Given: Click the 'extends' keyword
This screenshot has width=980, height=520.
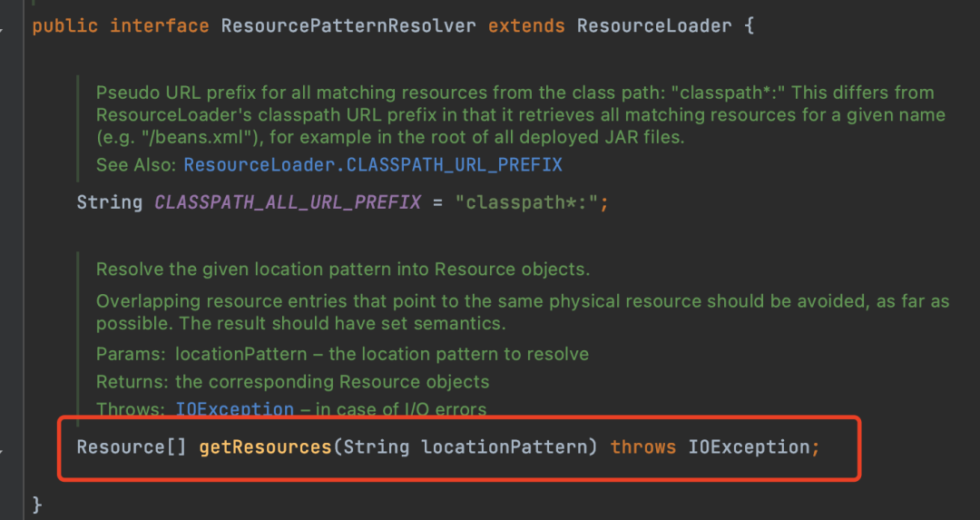Looking at the screenshot, I should pyautogui.click(x=526, y=26).
